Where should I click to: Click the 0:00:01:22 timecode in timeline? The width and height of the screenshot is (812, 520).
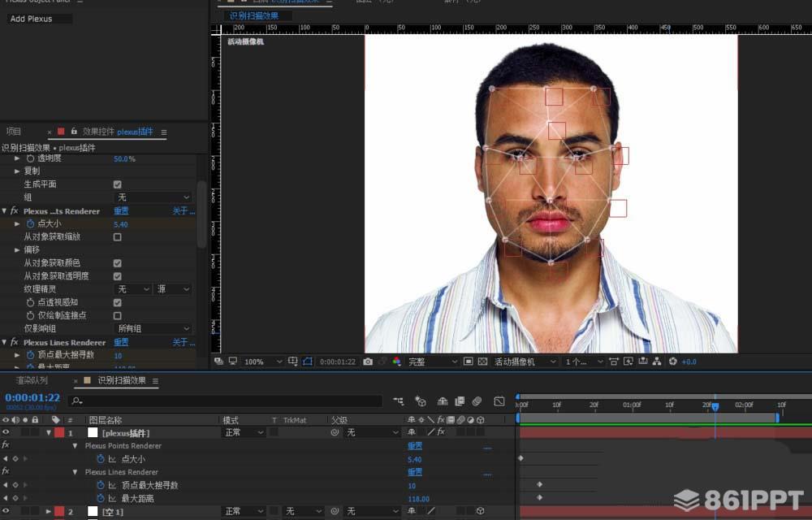(32, 397)
